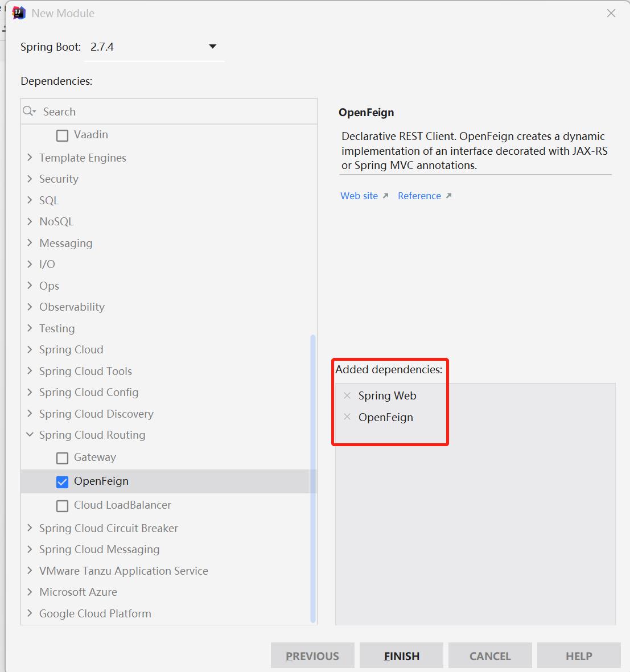Expand the Spring Cloud Tools category
630x672 pixels.
pyautogui.click(x=30, y=371)
